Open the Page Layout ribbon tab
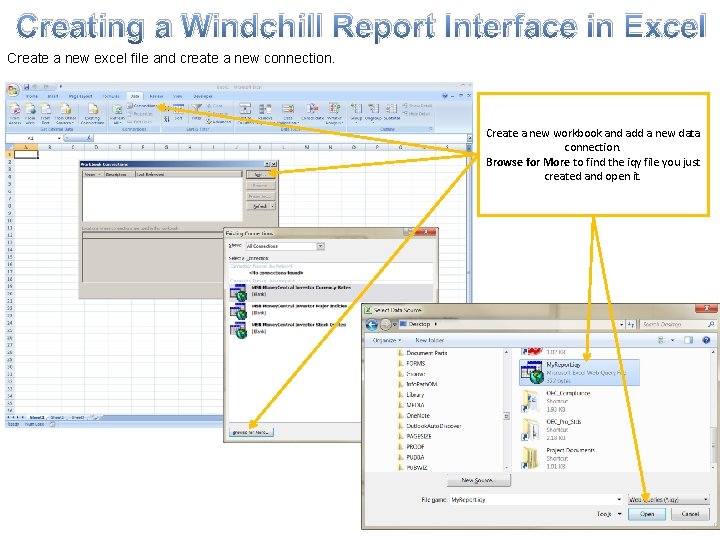This screenshot has height=540, width=720. 80,96
